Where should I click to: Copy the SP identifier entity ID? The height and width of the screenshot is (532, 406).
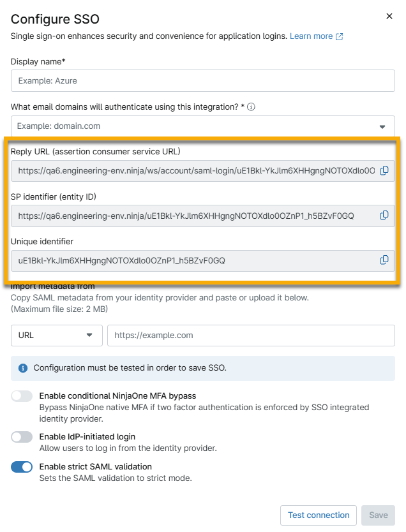tap(384, 216)
